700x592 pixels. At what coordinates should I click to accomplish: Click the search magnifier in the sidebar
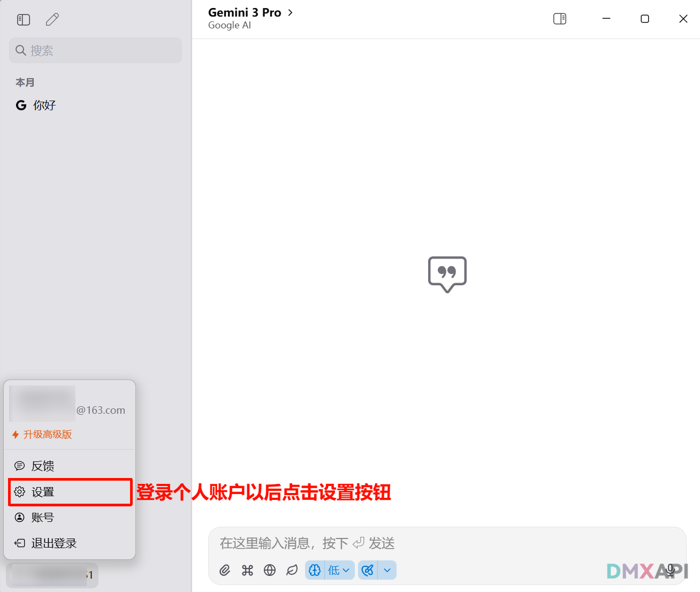click(21, 50)
